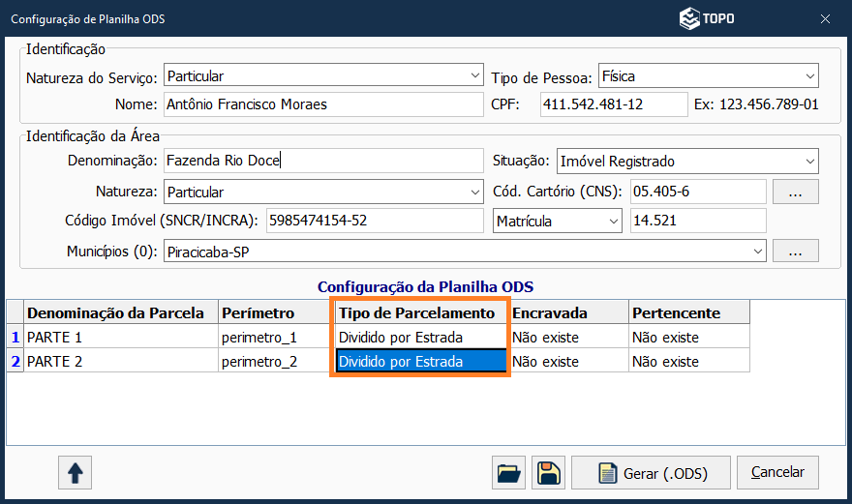Select row 2 header in table
This screenshot has width=852, height=504.
15,362
